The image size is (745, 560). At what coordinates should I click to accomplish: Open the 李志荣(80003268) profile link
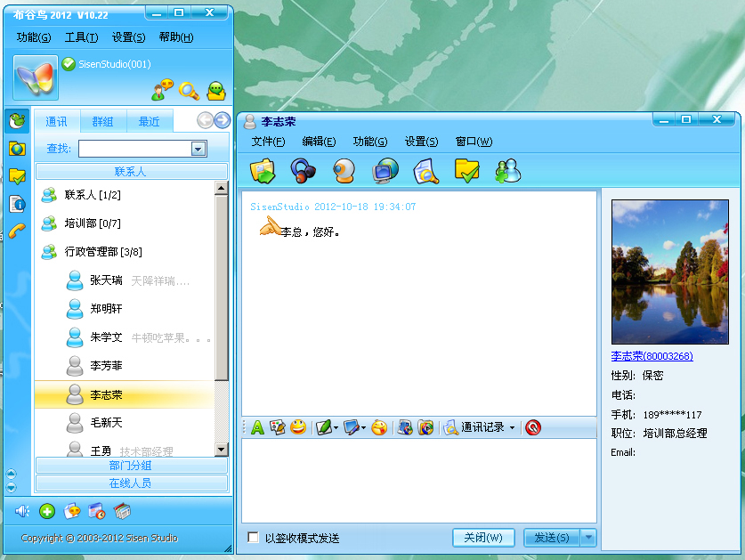point(652,356)
